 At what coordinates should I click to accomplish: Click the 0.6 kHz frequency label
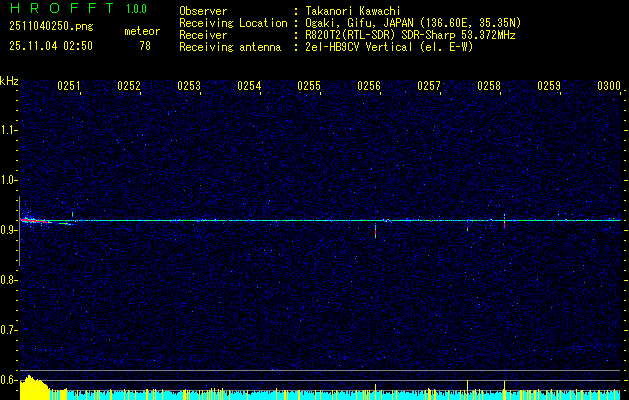click(7, 380)
